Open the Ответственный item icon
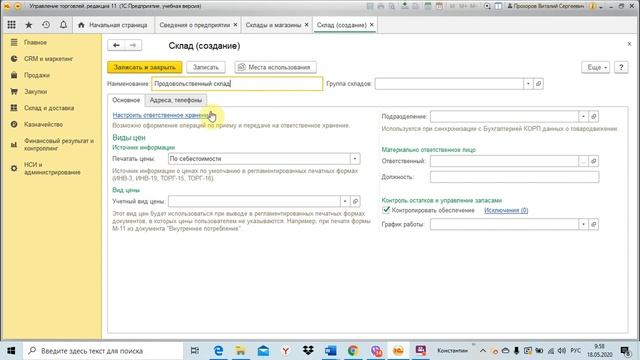640x360 pixels. click(594, 161)
